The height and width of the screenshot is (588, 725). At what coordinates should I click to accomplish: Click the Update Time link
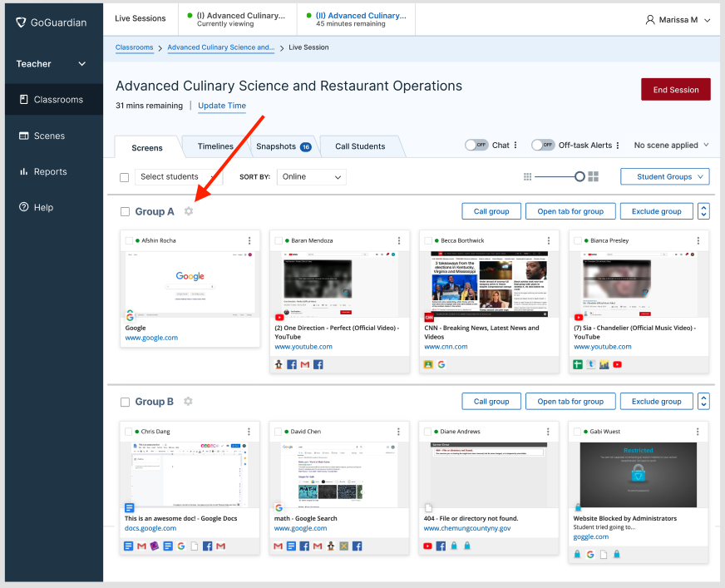(221, 106)
